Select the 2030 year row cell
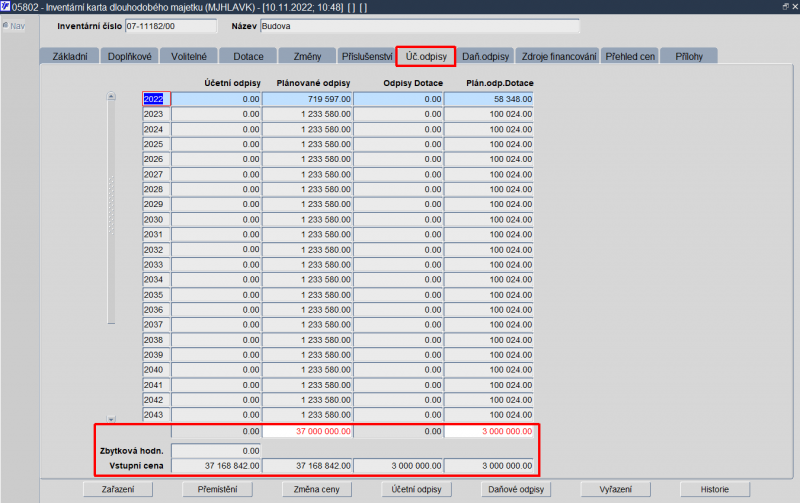The height and width of the screenshot is (503, 800). [x=154, y=219]
